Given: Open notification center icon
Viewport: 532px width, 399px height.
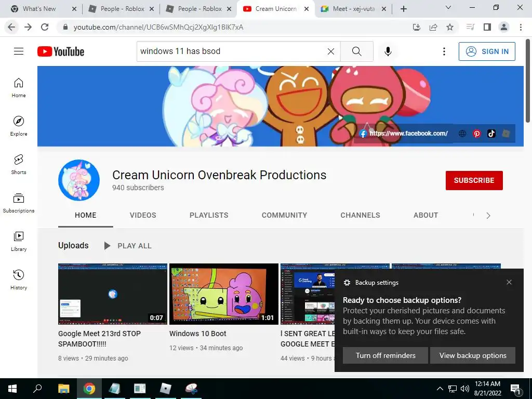Looking at the screenshot, I should [516, 389].
